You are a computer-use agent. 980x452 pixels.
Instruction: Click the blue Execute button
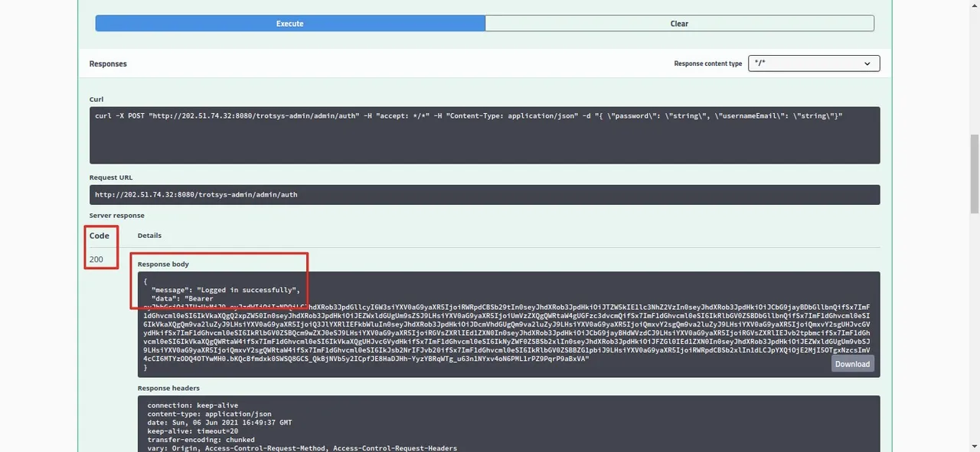point(290,24)
